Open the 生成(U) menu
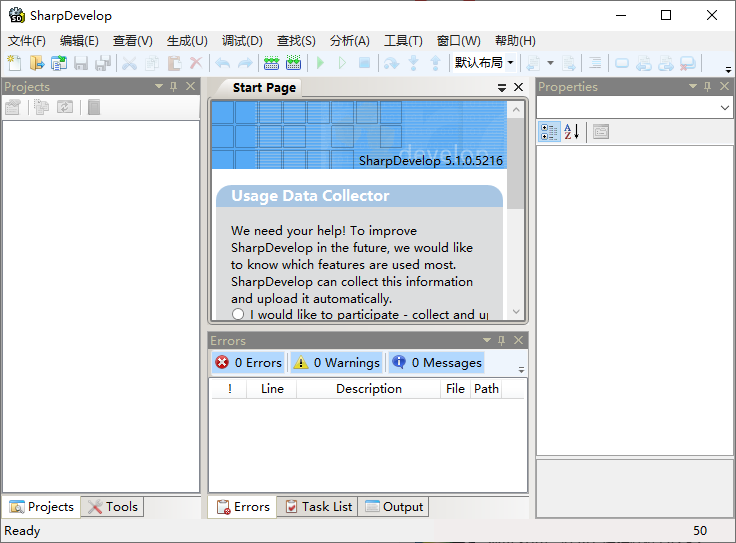The height and width of the screenshot is (543, 736). [187, 41]
